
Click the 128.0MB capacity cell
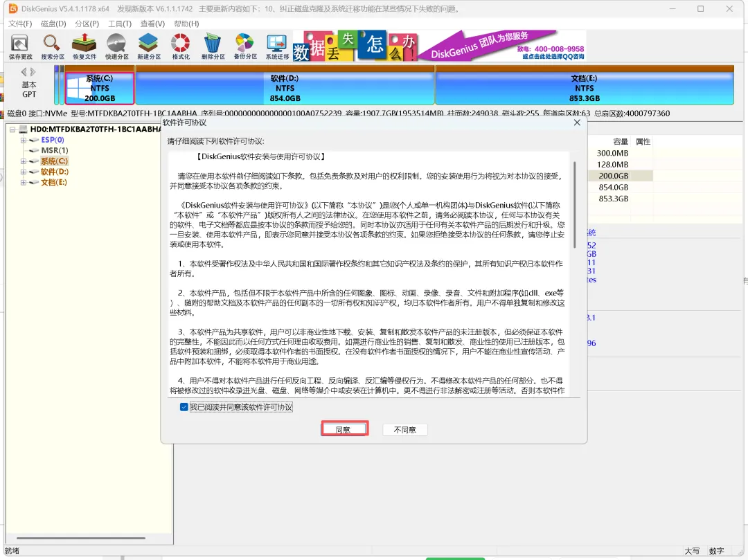(x=612, y=165)
